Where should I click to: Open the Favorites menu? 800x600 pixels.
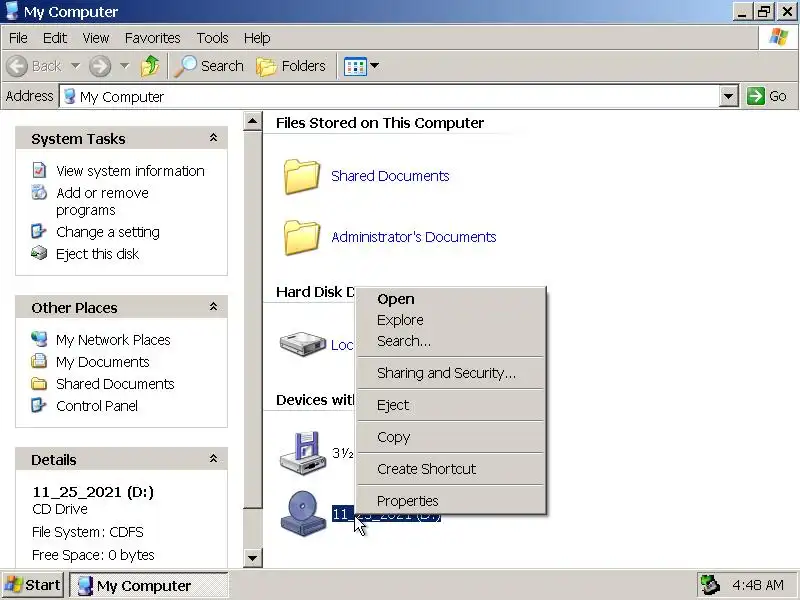click(x=153, y=38)
